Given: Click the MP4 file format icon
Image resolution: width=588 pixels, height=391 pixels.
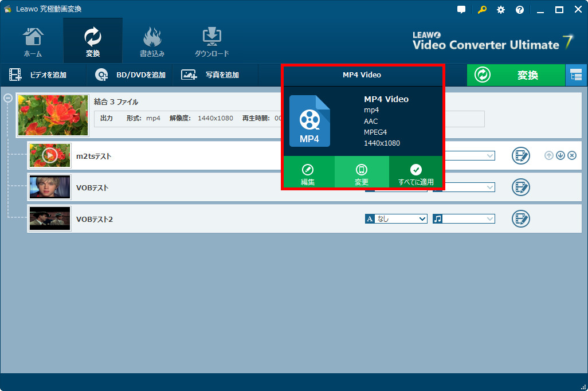Looking at the screenshot, I should pyautogui.click(x=309, y=121).
